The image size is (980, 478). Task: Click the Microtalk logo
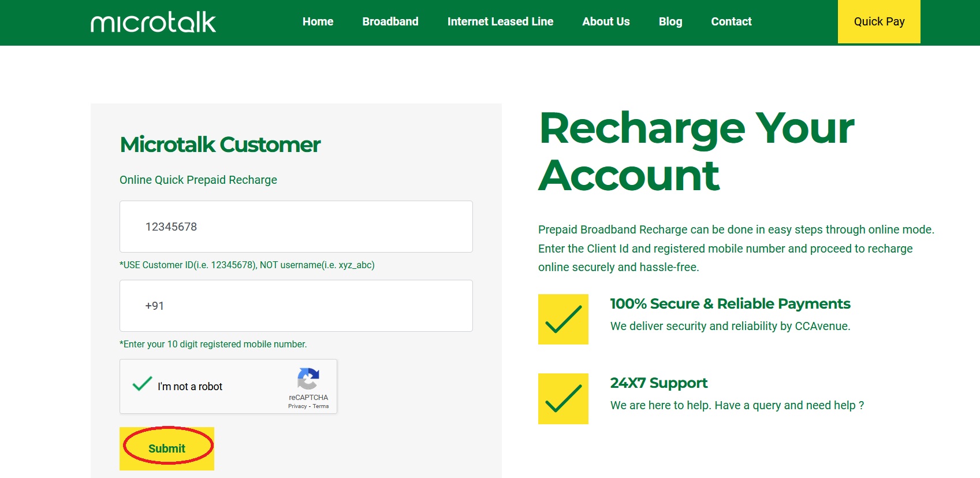[153, 23]
